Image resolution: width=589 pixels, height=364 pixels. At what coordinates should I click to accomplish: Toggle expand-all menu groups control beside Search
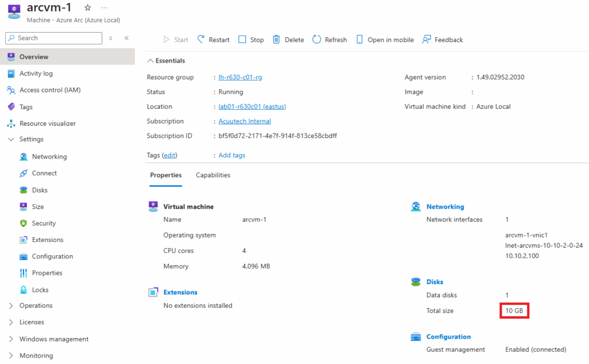pos(111,38)
